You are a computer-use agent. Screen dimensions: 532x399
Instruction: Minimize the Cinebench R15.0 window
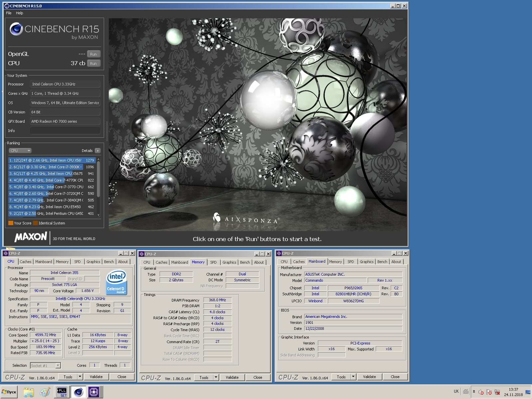tap(393, 6)
